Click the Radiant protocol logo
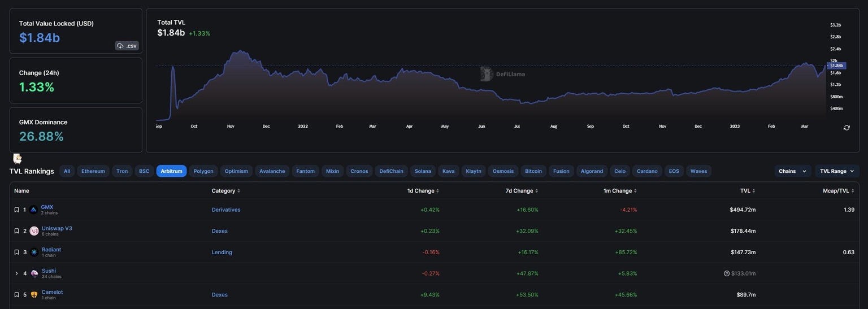Viewport: 868px width, 309px height. point(34,253)
